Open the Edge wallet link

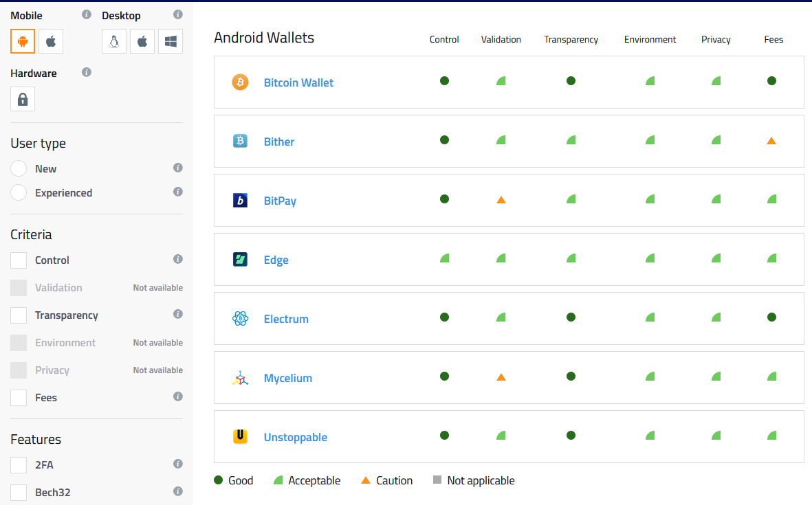[276, 260]
